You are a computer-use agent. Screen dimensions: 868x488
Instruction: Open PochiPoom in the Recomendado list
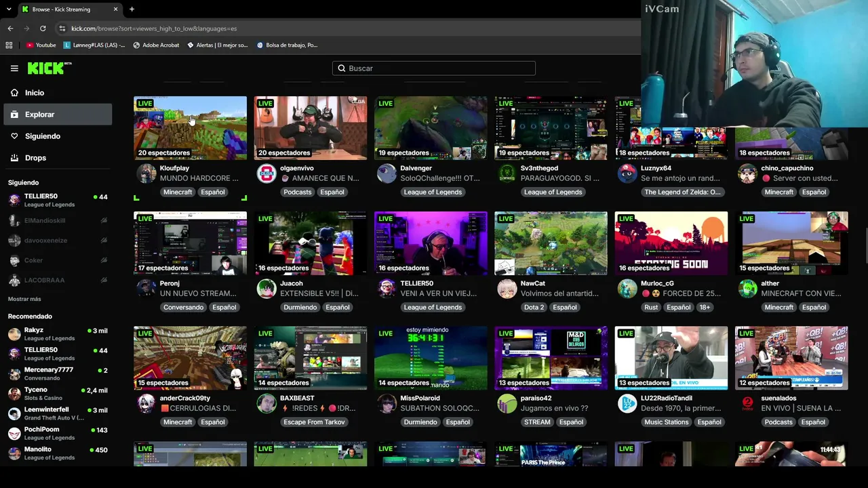pyautogui.click(x=58, y=433)
